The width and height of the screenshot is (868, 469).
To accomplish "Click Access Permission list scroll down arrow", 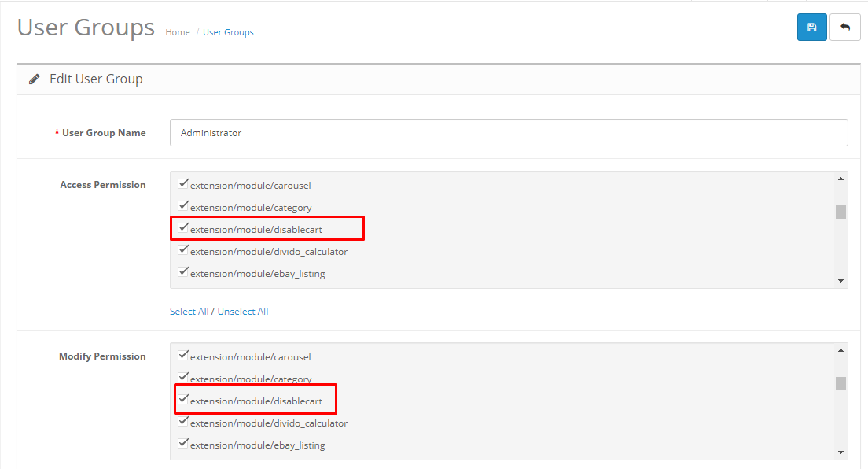I will pos(840,281).
